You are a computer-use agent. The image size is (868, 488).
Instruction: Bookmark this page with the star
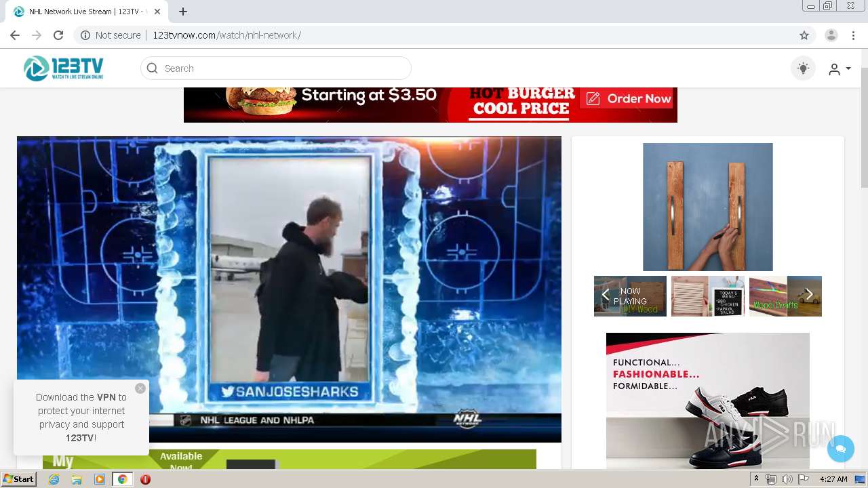point(804,35)
